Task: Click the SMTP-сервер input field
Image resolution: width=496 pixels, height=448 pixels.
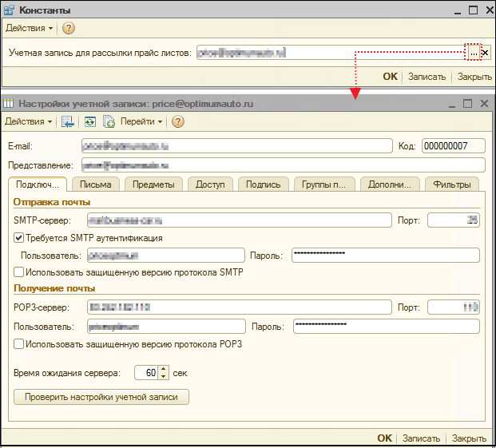Action: pos(240,220)
